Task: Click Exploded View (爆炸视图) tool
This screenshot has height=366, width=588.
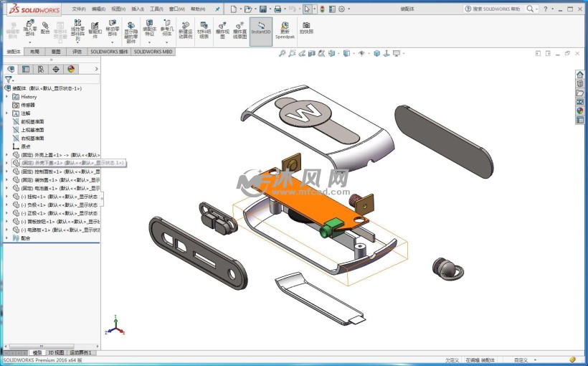Action: pyautogui.click(x=222, y=30)
